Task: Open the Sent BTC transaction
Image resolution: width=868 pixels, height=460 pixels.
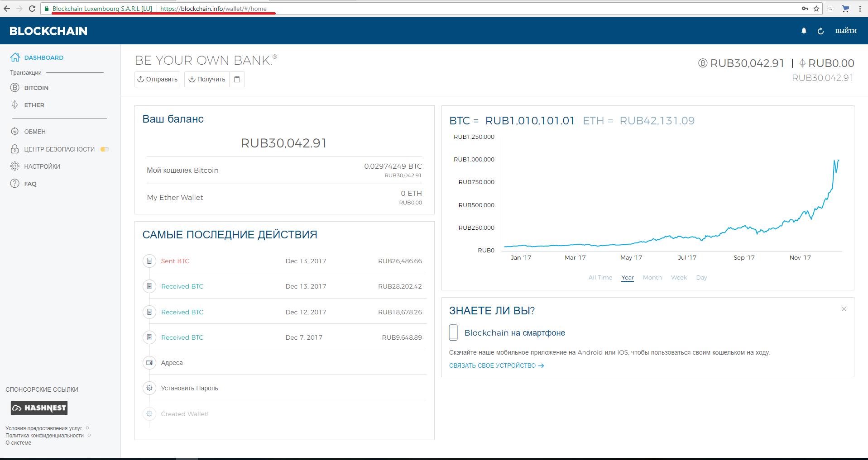Action: point(175,261)
